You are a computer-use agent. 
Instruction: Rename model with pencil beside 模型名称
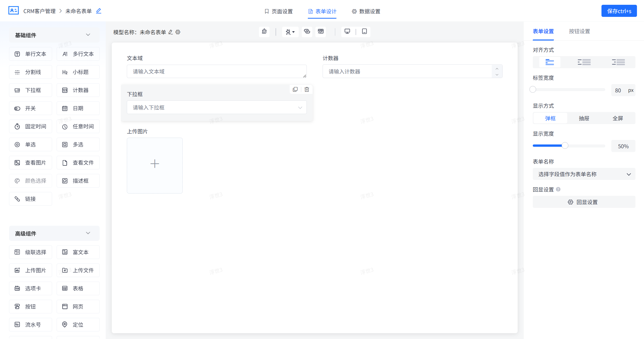click(171, 32)
